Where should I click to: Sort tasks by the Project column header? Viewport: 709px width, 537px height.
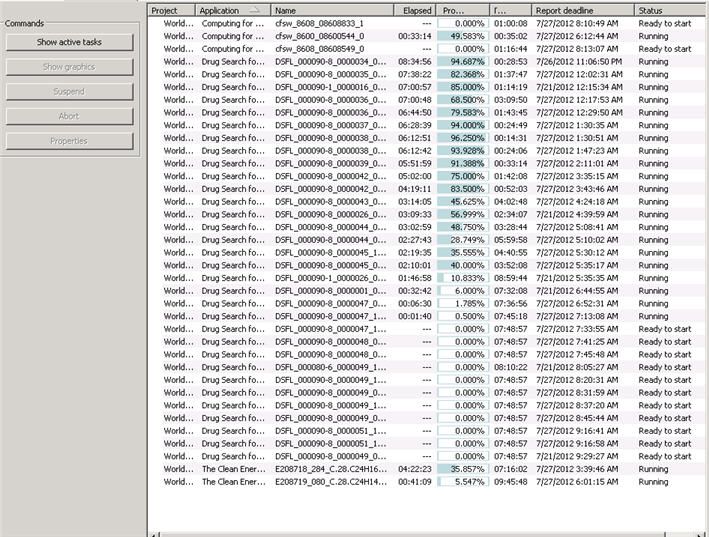(172, 10)
